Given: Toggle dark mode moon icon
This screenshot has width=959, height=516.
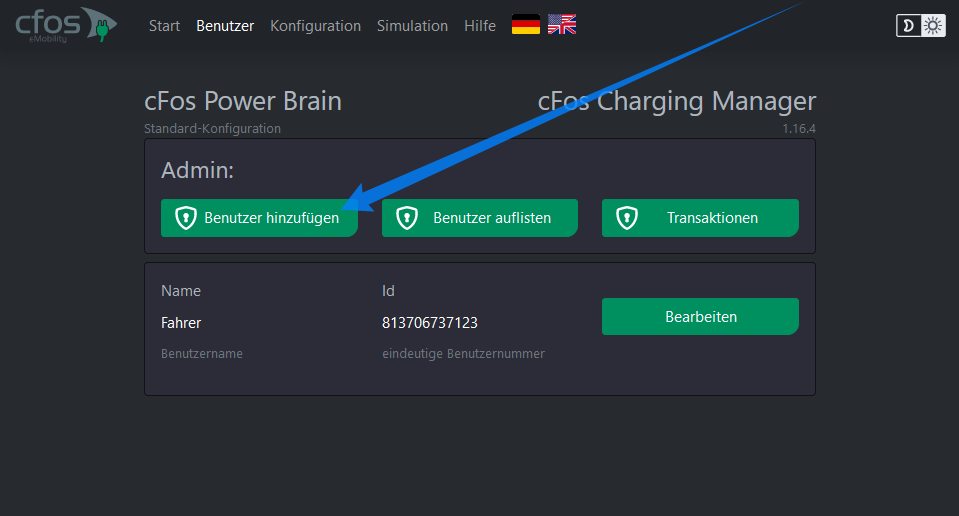Looking at the screenshot, I should (909, 26).
